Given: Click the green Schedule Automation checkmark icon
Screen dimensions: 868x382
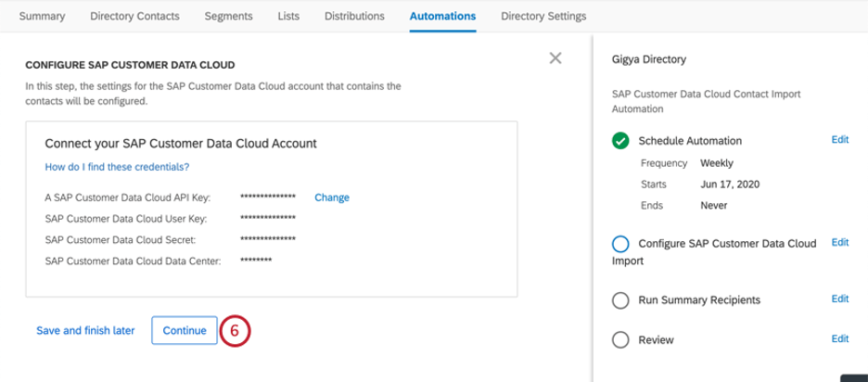Looking at the screenshot, I should (620, 141).
